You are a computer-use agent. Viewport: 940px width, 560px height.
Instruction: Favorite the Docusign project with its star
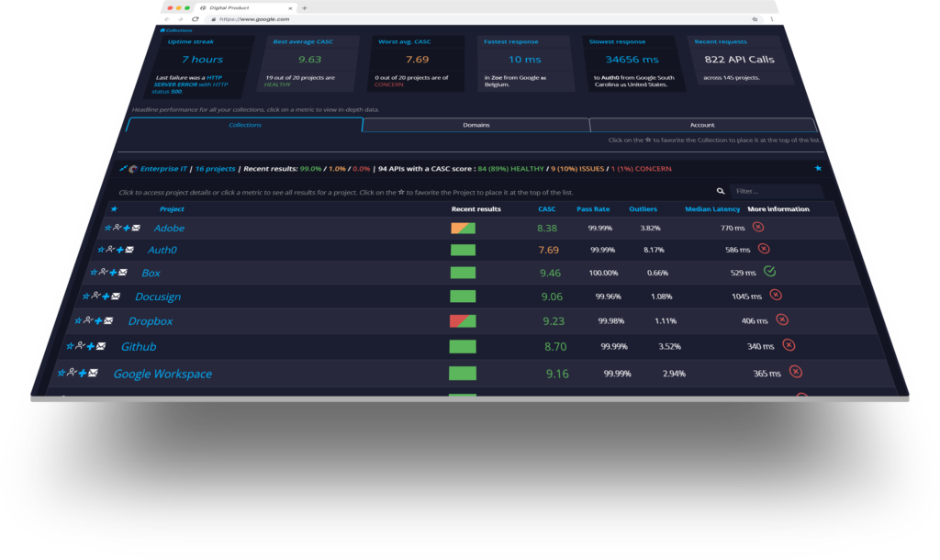[x=85, y=297]
